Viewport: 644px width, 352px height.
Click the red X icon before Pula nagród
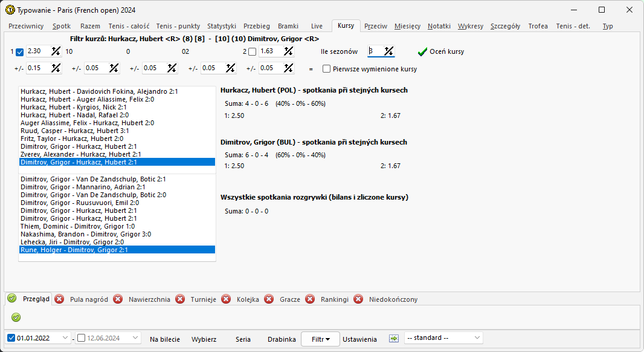(60, 299)
